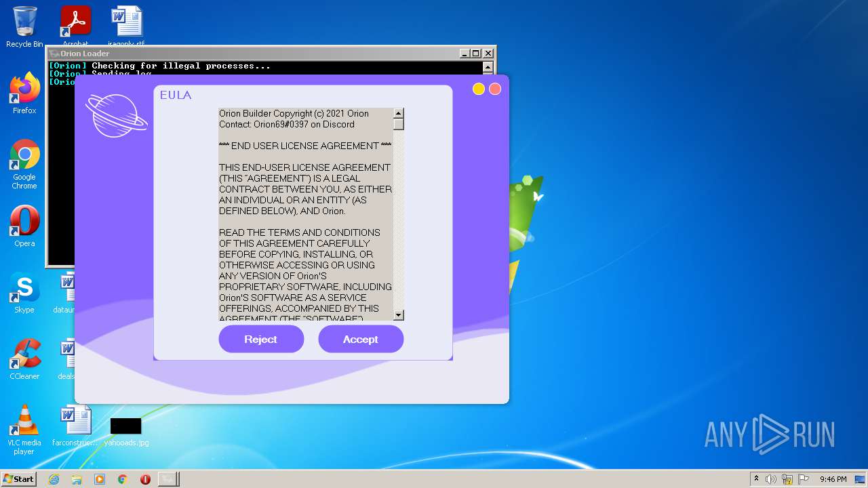Click the EULA heading text
The height and width of the screenshot is (488, 868).
(x=176, y=95)
